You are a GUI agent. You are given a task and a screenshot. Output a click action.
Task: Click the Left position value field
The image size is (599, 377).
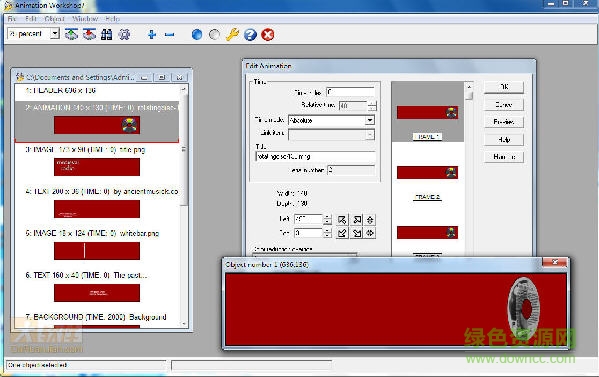tap(309, 219)
